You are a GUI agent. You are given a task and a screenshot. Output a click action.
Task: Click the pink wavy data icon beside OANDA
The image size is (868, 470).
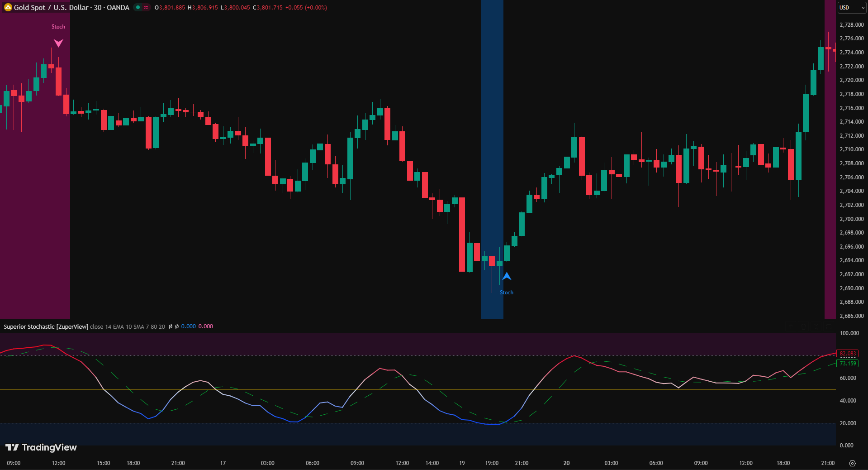tap(146, 7)
